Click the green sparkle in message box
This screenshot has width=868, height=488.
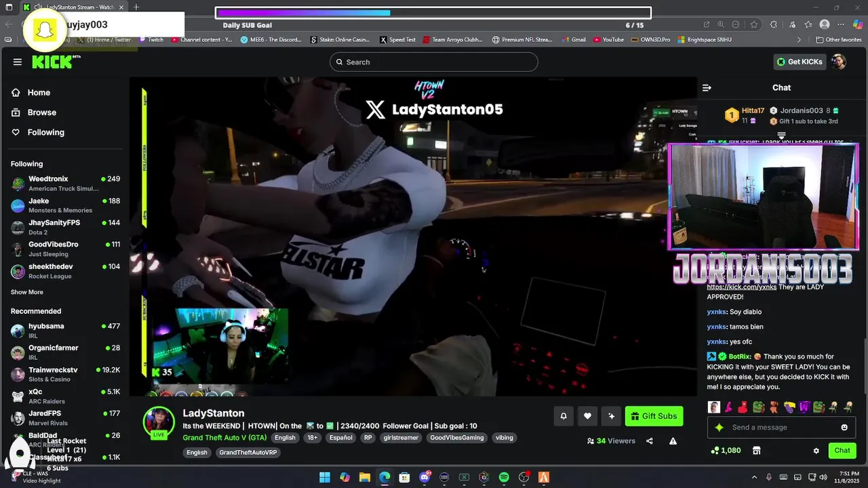[x=719, y=428]
